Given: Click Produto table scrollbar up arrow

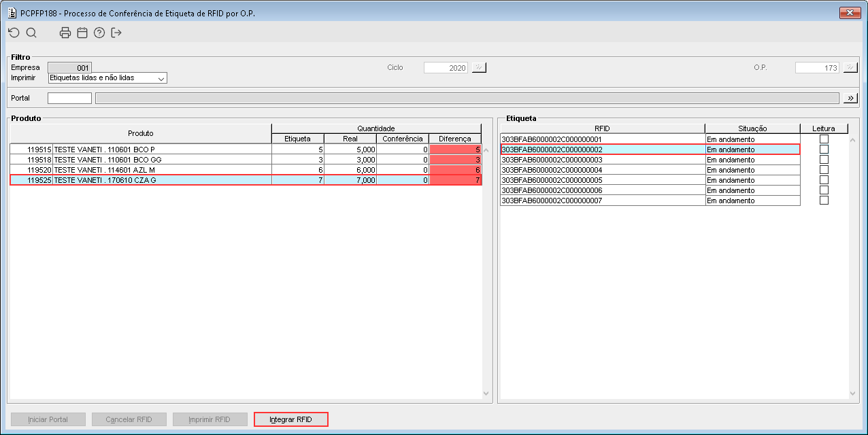Looking at the screenshot, I should pos(486,150).
